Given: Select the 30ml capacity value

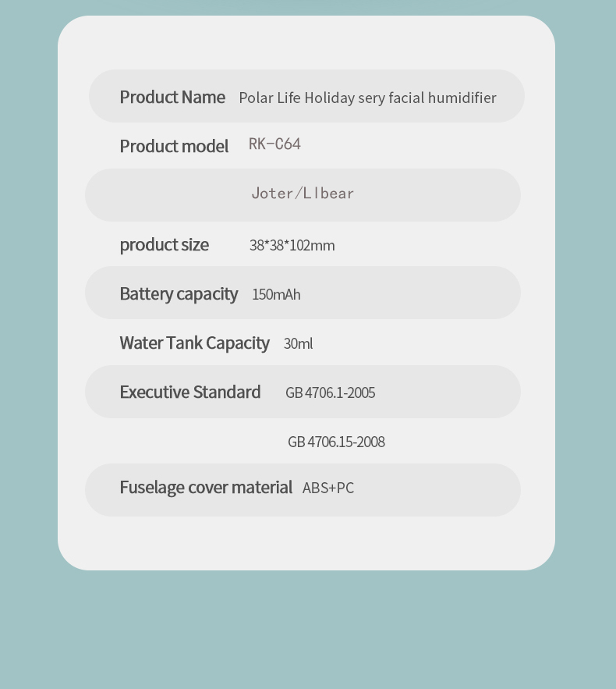Looking at the screenshot, I should [x=298, y=343].
